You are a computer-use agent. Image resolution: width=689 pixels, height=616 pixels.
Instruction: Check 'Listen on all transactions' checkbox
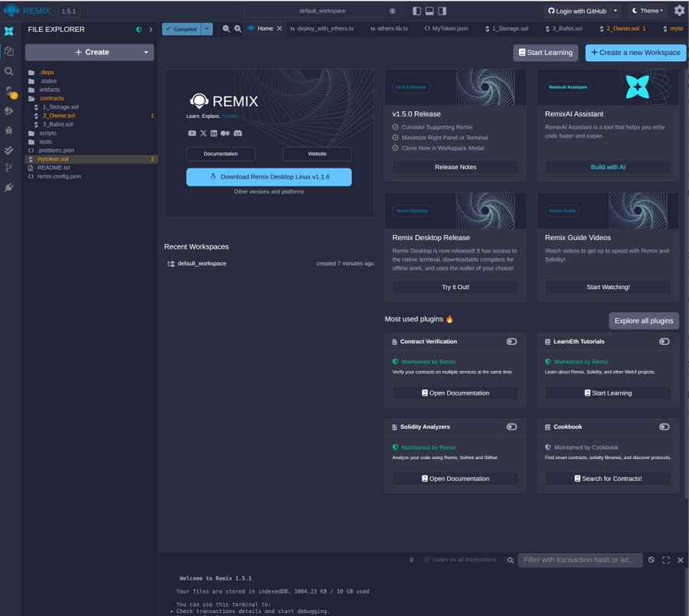[426, 560]
